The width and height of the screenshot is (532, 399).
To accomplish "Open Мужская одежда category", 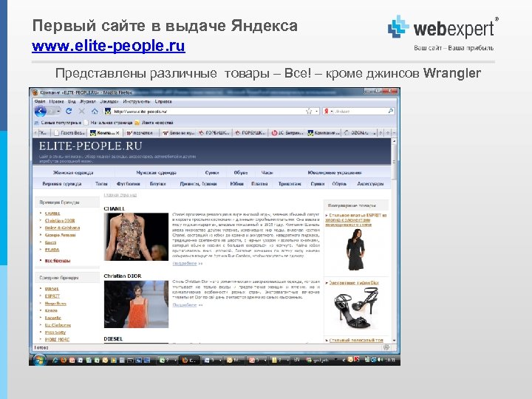I will (x=157, y=173).
